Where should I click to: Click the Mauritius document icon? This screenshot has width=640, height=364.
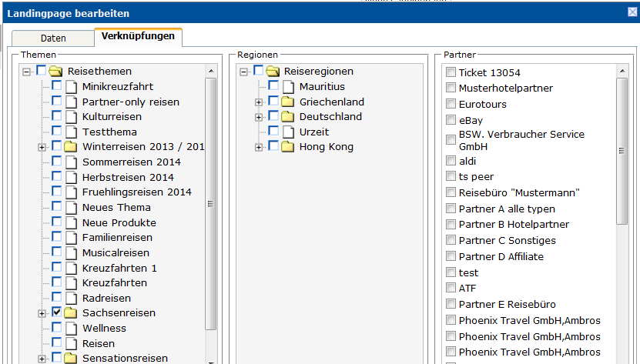point(288,87)
